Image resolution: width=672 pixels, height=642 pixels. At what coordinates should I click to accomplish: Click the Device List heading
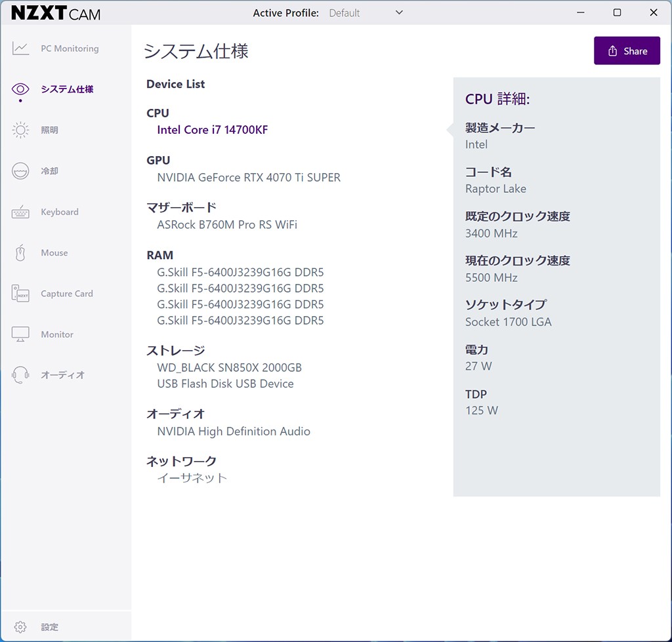175,84
